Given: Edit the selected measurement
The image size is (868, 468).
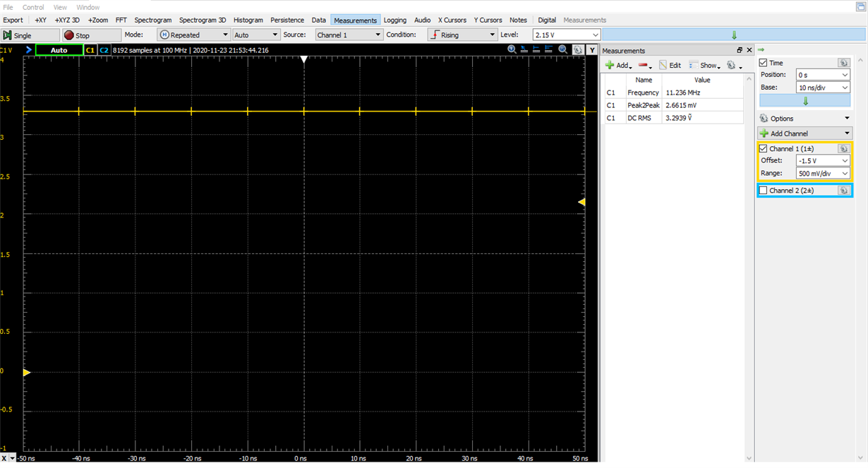Looking at the screenshot, I should [x=670, y=65].
